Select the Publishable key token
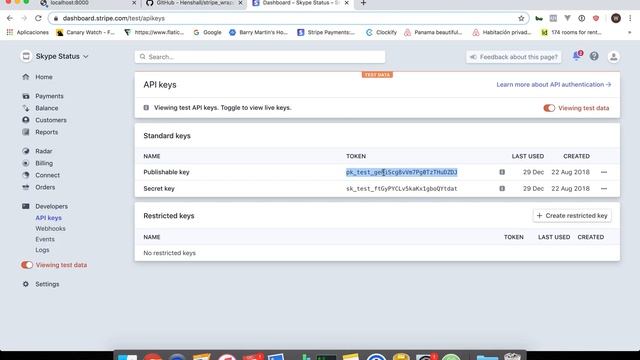 pyautogui.click(x=402, y=172)
